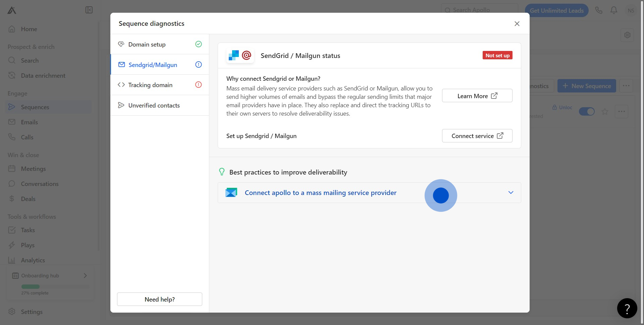Open the phone dialer icon

coord(599,10)
